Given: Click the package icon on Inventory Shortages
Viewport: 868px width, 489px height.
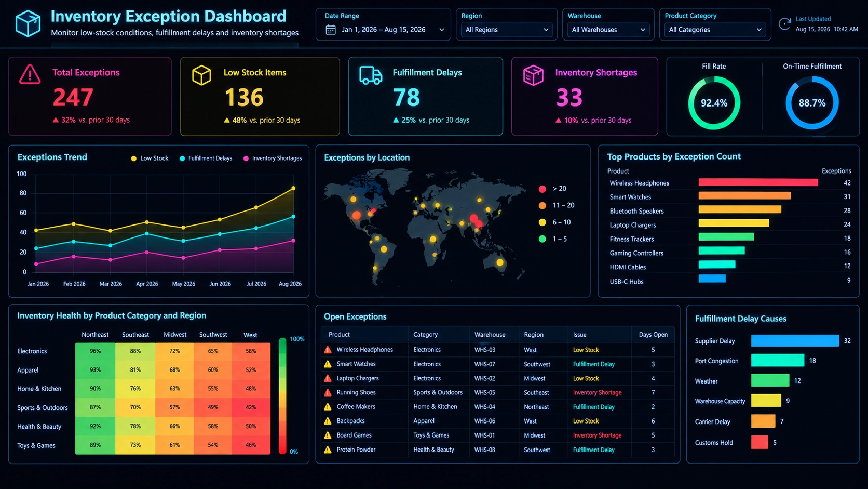Looking at the screenshot, I should 533,75.
